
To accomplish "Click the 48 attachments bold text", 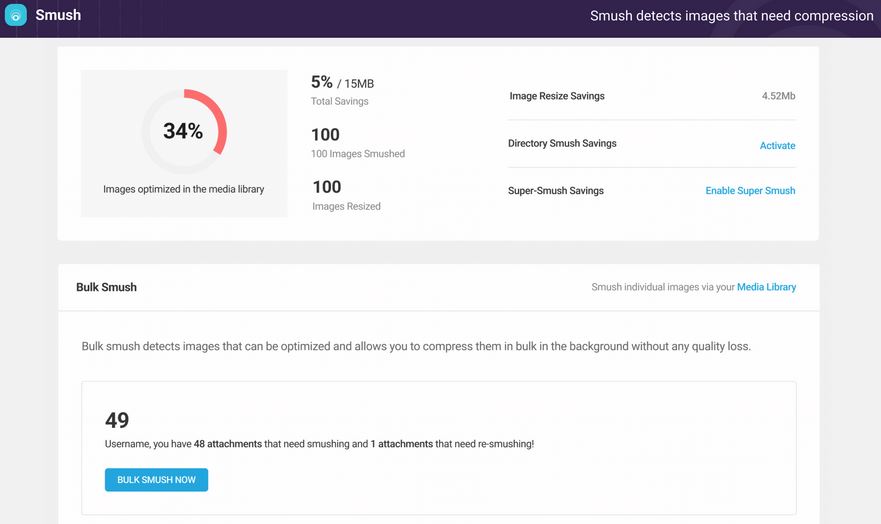I will point(228,444).
